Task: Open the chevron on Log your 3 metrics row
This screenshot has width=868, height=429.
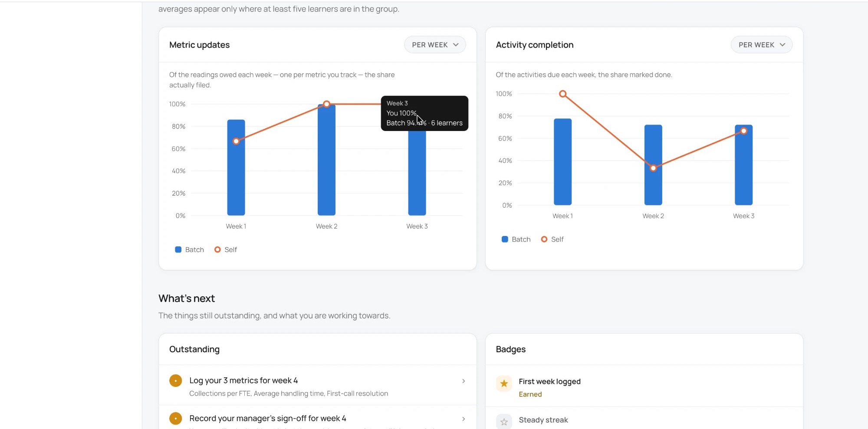Action: tap(464, 381)
